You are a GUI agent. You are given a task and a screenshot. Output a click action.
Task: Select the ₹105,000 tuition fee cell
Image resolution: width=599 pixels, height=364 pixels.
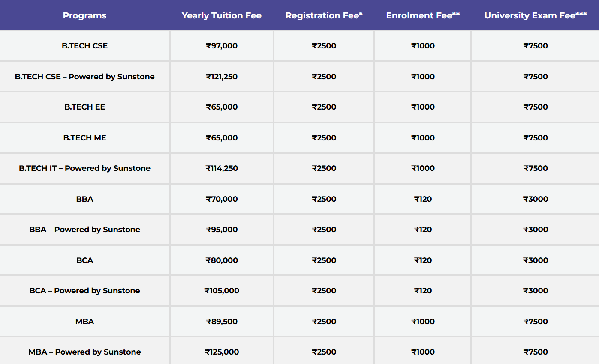pyautogui.click(x=221, y=291)
